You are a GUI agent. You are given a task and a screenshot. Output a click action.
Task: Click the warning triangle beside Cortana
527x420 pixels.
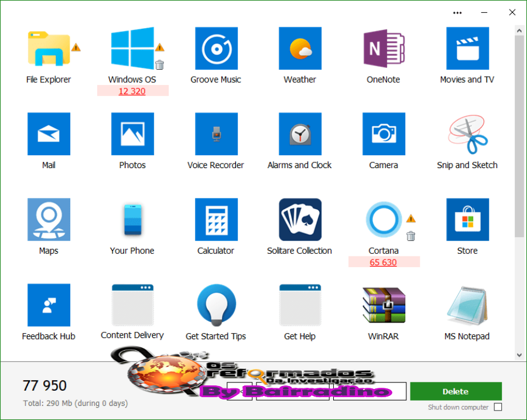[410, 218]
